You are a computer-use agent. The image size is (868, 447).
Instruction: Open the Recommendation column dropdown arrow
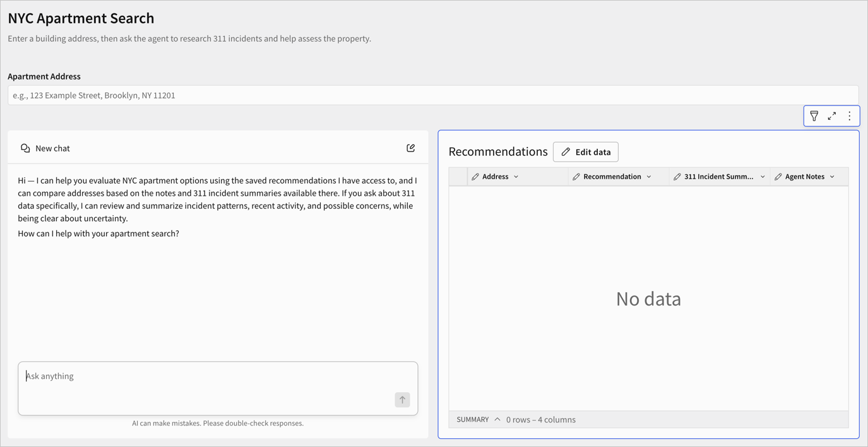[649, 177]
